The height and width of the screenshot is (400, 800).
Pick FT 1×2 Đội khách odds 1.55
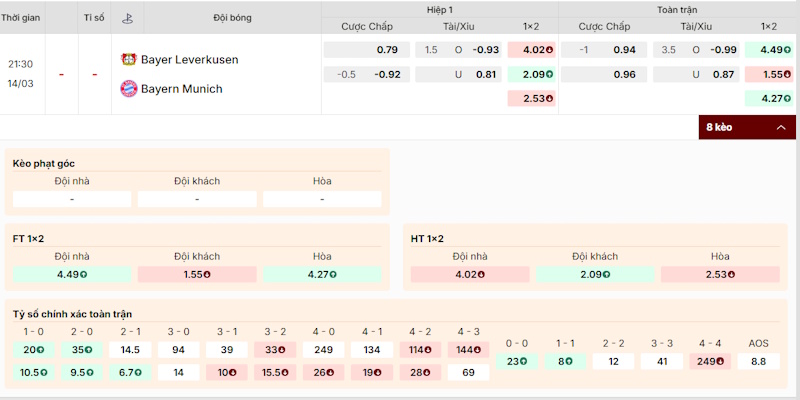click(197, 274)
